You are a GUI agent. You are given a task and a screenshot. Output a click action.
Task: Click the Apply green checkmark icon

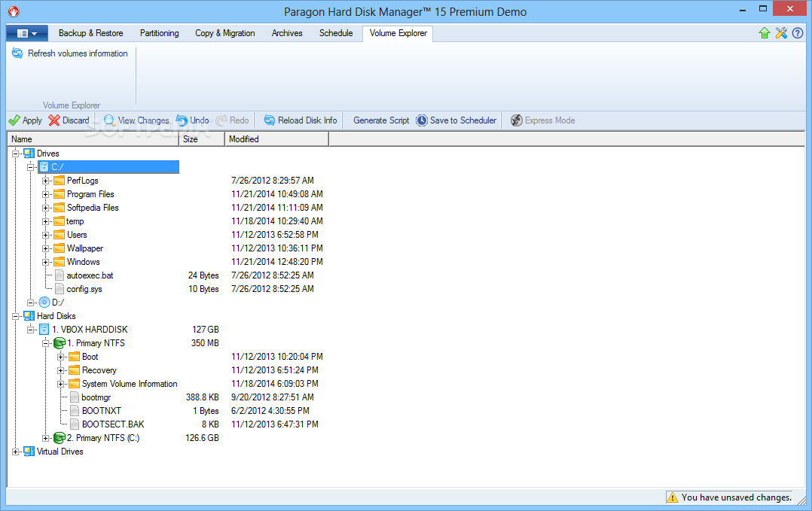(14, 120)
